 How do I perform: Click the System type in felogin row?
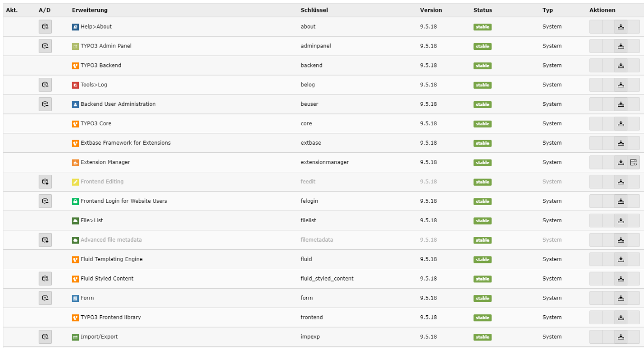552,201
